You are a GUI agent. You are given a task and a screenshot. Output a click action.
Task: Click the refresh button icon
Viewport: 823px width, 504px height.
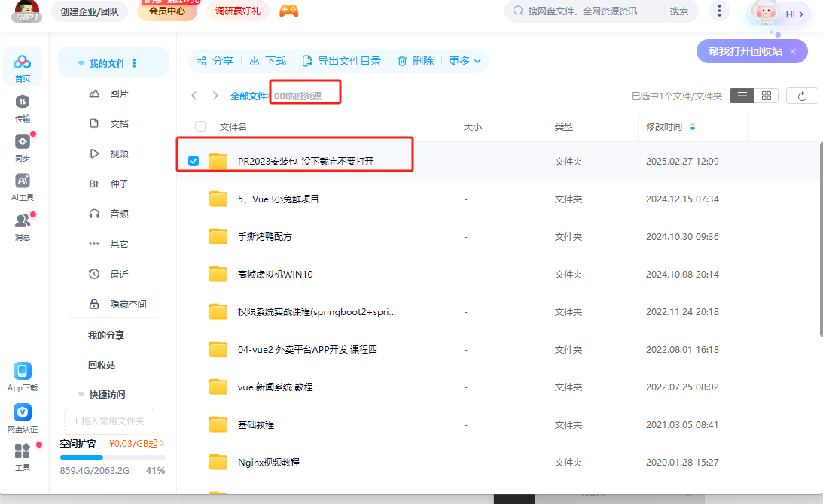click(802, 96)
